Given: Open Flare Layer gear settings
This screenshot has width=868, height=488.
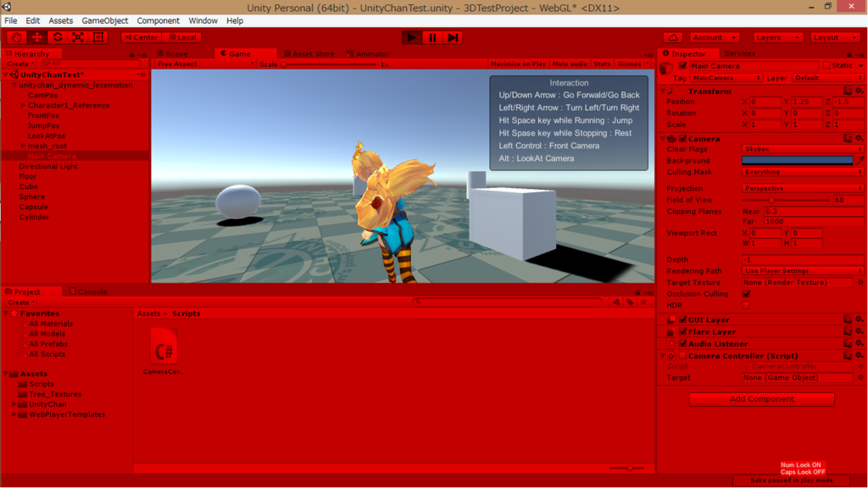Looking at the screenshot, I should [860, 331].
